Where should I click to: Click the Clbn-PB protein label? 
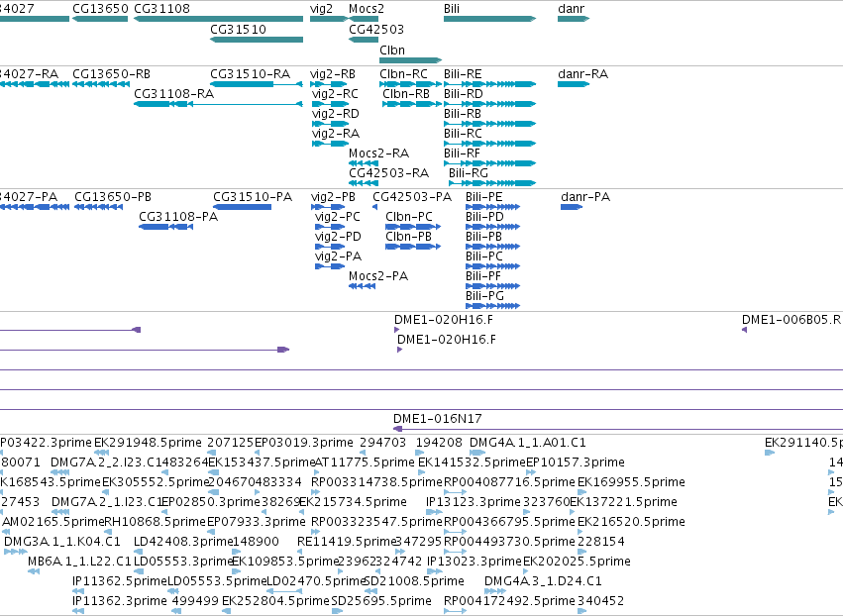tap(408, 237)
